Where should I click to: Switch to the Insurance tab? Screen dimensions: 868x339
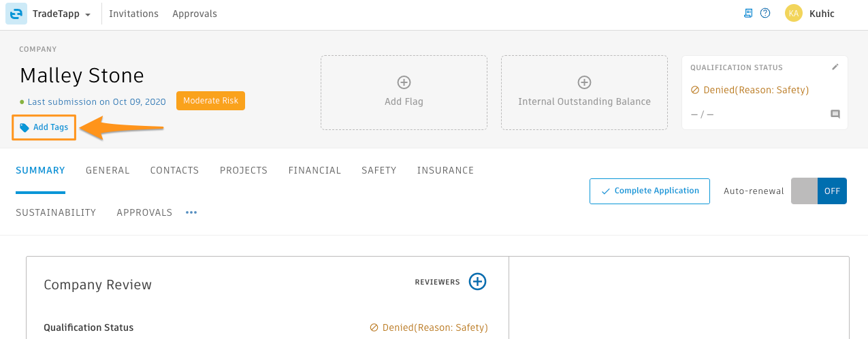(445, 170)
